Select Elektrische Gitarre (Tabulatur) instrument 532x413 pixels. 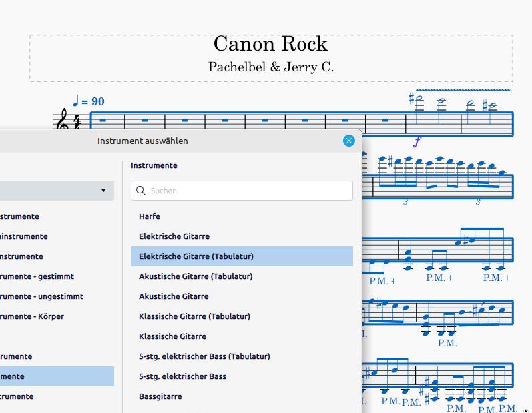(x=242, y=256)
